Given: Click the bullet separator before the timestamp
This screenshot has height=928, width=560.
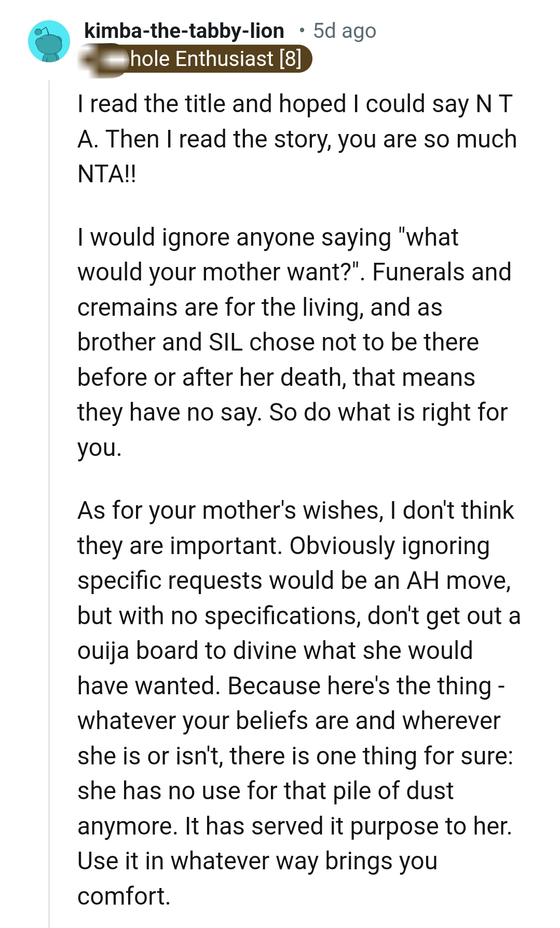Looking at the screenshot, I should pyautogui.click(x=302, y=31).
